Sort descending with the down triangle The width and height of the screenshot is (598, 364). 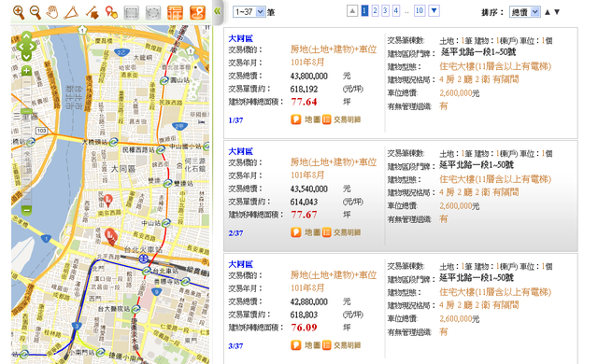coord(557,12)
